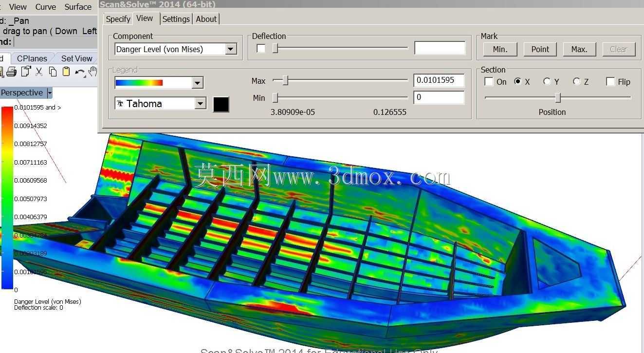Click the Paste clipboard icon

pos(66,72)
